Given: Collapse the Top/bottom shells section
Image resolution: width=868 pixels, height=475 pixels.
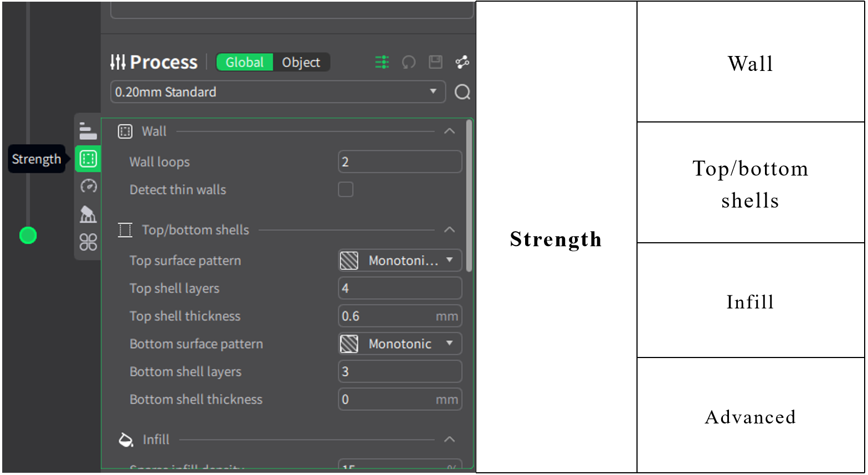Looking at the screenshot, I should click(449, 230).
